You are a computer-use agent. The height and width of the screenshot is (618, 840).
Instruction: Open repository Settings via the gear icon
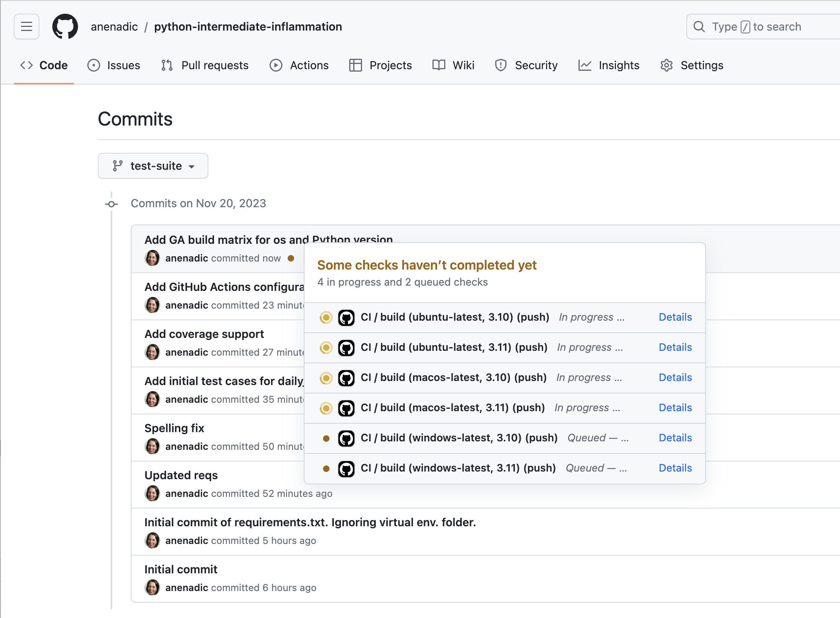[x=667, y=65]
